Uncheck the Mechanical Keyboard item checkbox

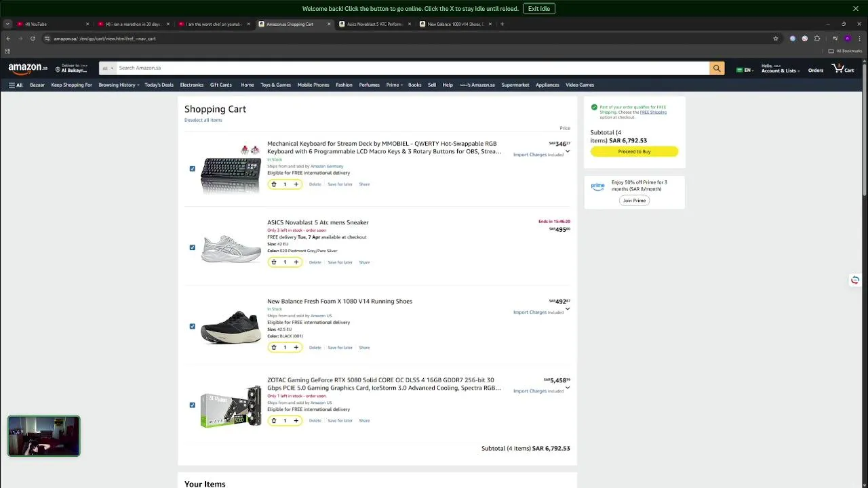click(x=192, y=169)
